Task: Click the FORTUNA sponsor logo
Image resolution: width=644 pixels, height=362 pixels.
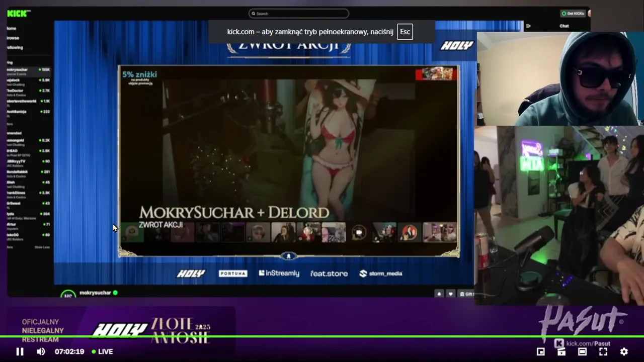Action: click(x=233, y=274)
